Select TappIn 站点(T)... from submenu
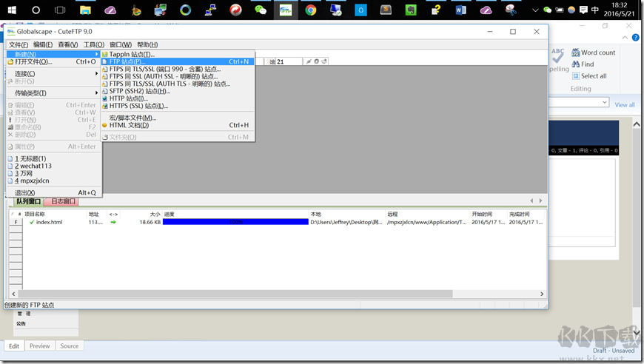 [x=178, y=54]
